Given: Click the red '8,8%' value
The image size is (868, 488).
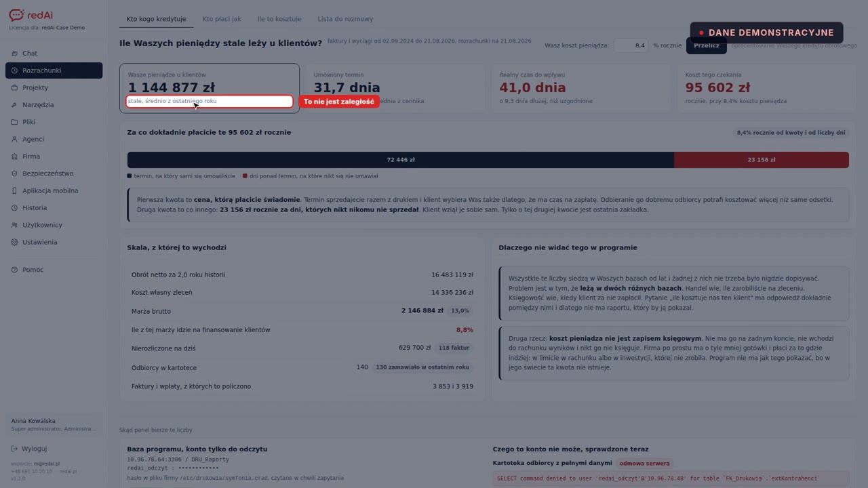Looking at the screenshot, I should 465,330.
